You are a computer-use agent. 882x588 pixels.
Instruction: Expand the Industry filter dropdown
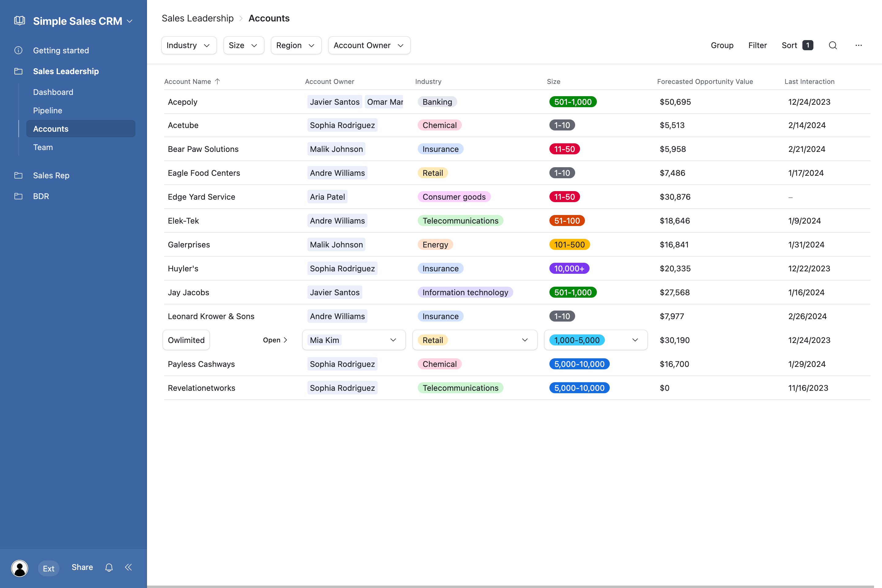click(189, 45)
